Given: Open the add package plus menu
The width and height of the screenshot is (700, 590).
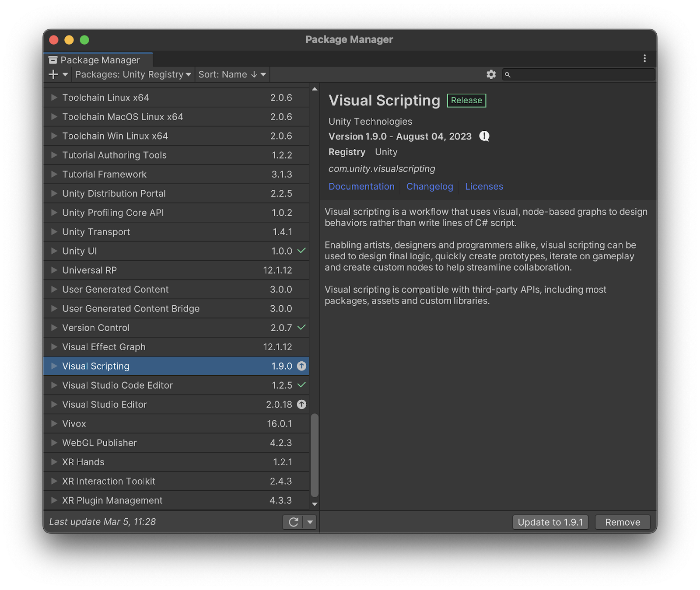Looking at the screenshot, I should (x=58, y=74).
